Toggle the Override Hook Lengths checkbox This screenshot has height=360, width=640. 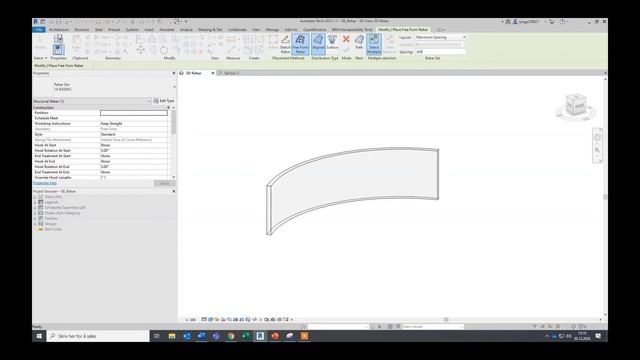103,178
